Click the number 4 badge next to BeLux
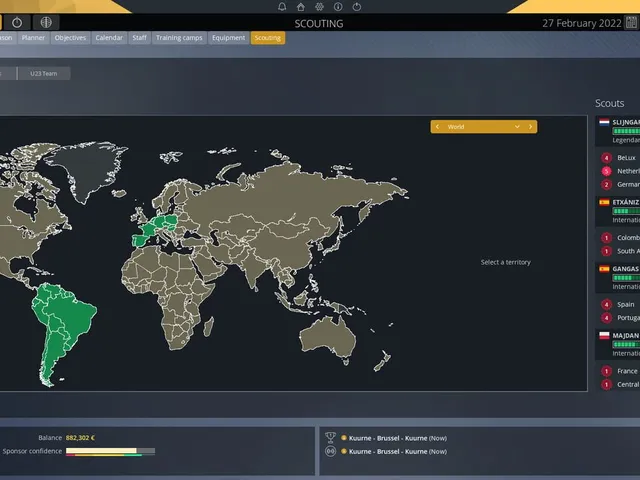 coord(607,158)
